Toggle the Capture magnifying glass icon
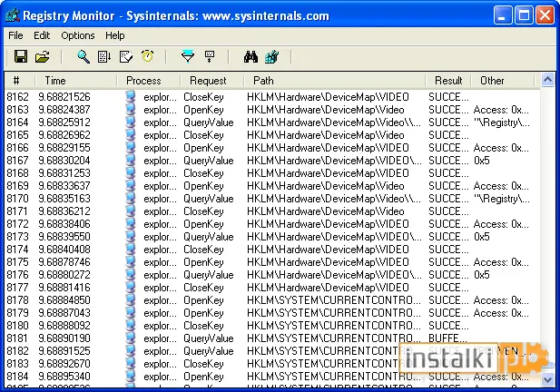Viewport: 560px width, 392px height. [84, 56]
